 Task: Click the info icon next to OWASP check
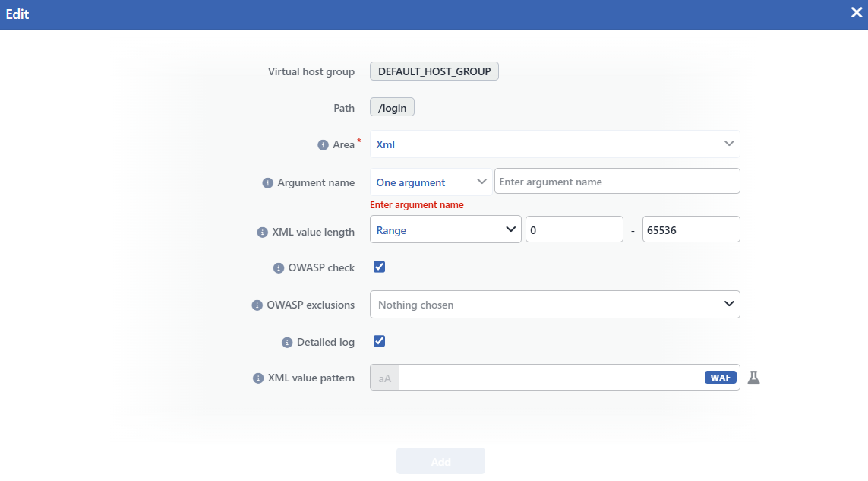[x=279, y=268]
